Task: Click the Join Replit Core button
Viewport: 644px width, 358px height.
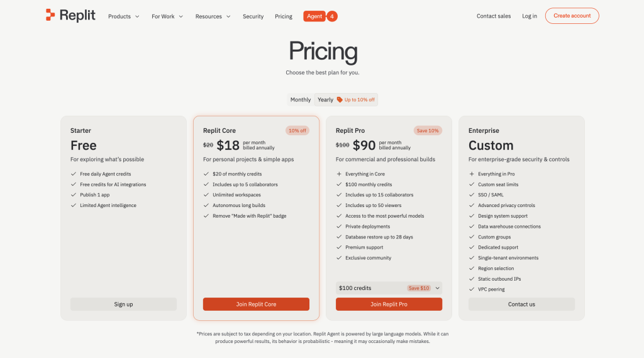Action: point(256,305)
